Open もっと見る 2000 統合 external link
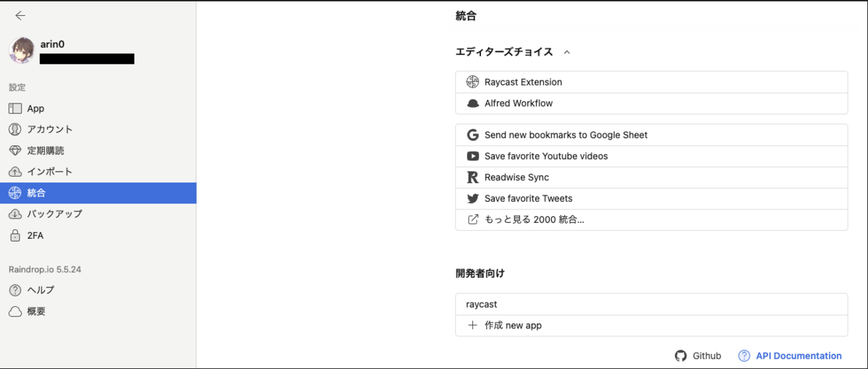This screenshot has height=369, width=868. 651,219
